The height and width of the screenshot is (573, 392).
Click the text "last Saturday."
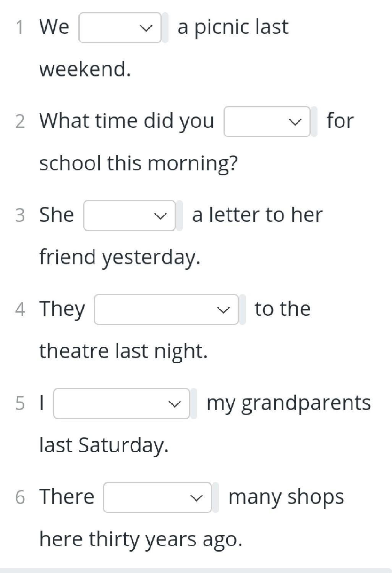click(104, 445)
